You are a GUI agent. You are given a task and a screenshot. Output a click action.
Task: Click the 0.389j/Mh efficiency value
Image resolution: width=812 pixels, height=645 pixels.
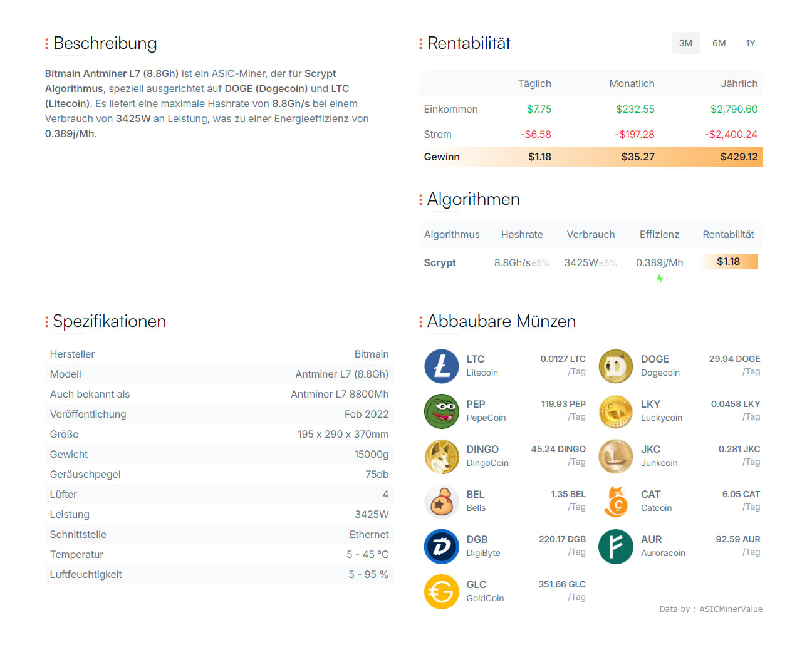[660, 262]
